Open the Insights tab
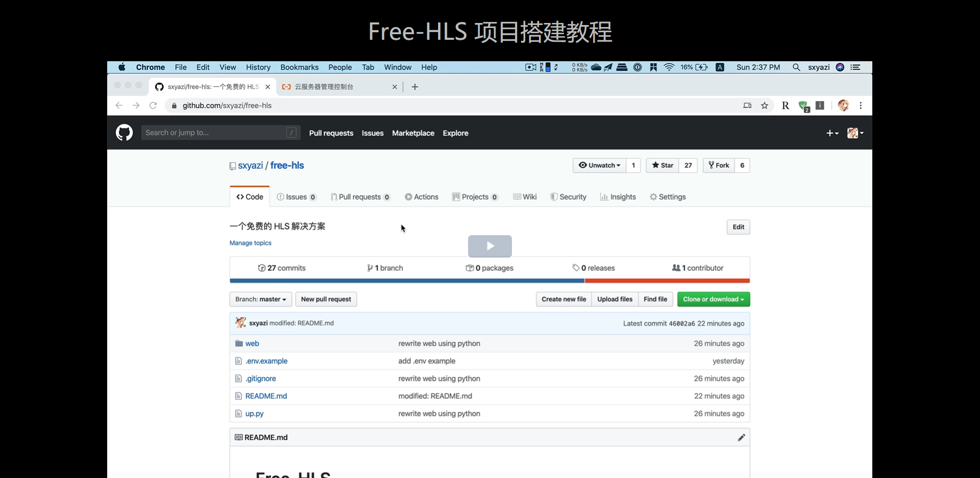This screenshot has height=478, width=980. [x=618, y=197]
